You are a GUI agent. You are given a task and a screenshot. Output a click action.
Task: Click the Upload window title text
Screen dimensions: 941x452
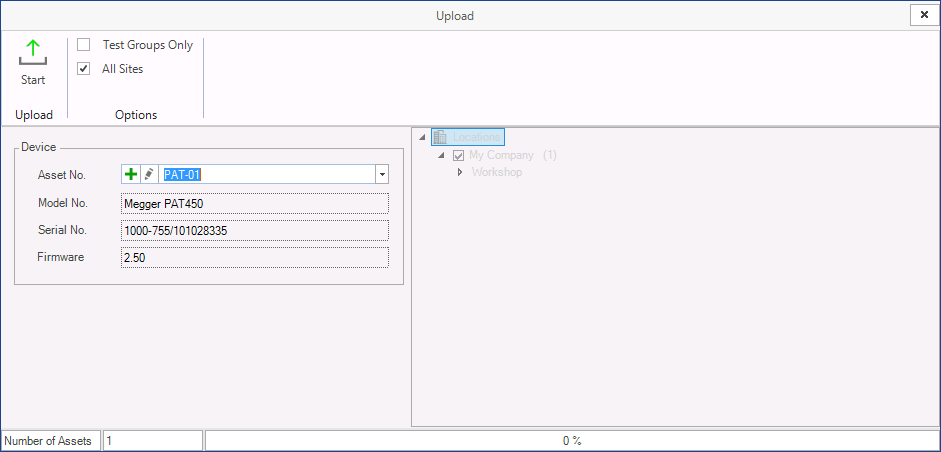[x=455, y=16]
